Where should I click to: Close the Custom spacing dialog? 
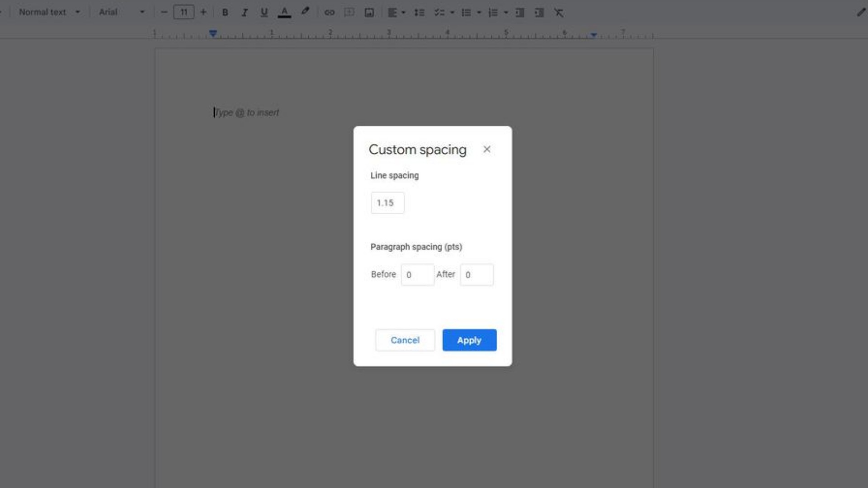(487, 149)
